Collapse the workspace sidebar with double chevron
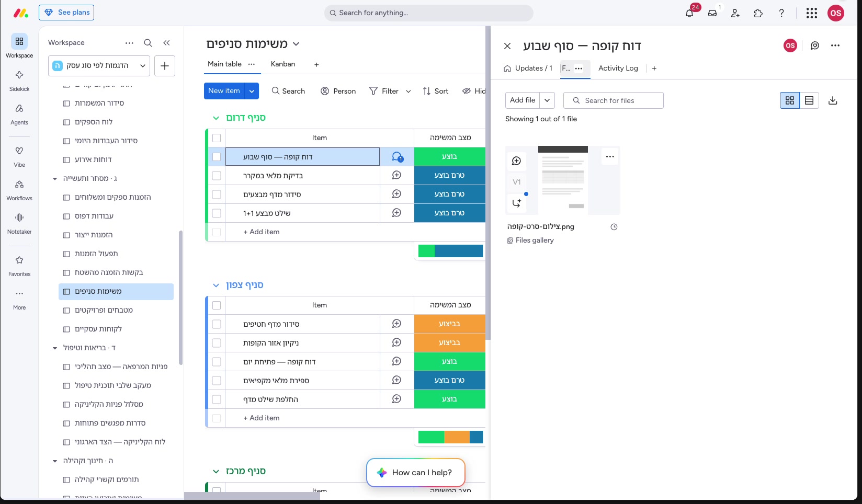The image size is (862, 504). point(166,43)
